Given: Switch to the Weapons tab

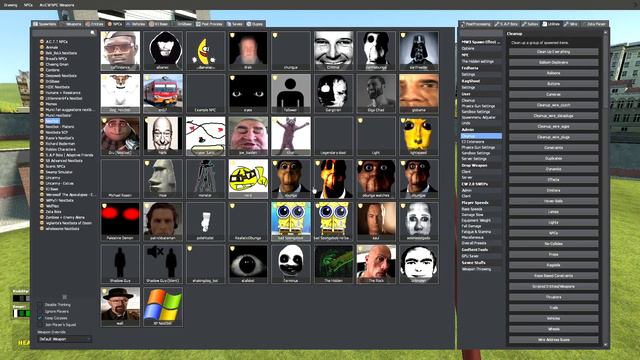Looking at the screenshot, I should pyautogui.click(x=71, y=24).
